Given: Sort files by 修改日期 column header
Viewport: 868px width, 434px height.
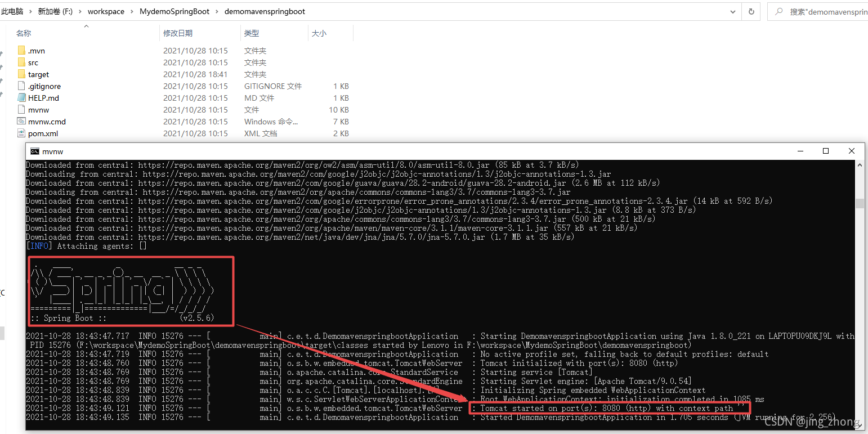Looking at the screenshot, I should 178,33.
